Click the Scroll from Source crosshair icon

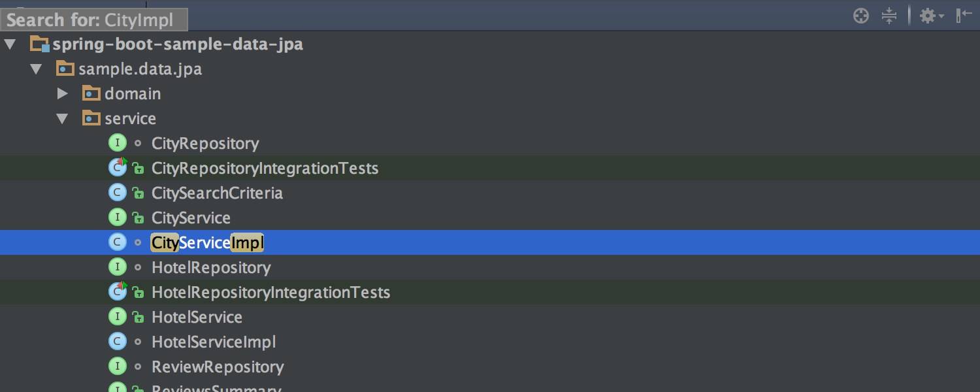862,16
